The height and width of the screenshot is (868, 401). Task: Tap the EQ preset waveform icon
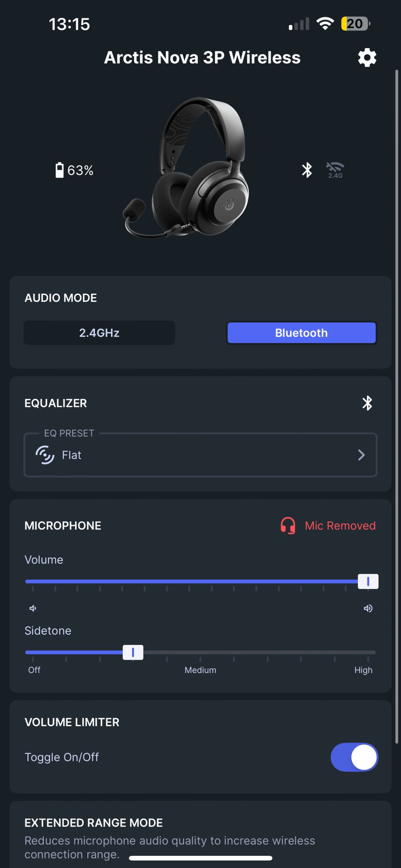tap(45, 455)
